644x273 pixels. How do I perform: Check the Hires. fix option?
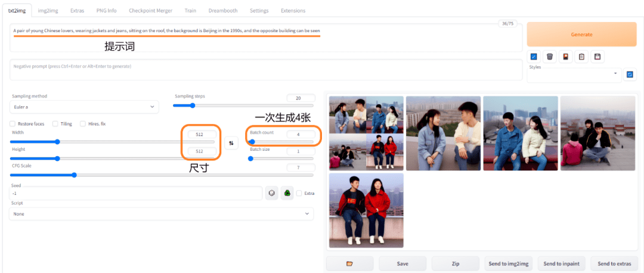click(83, 124)
